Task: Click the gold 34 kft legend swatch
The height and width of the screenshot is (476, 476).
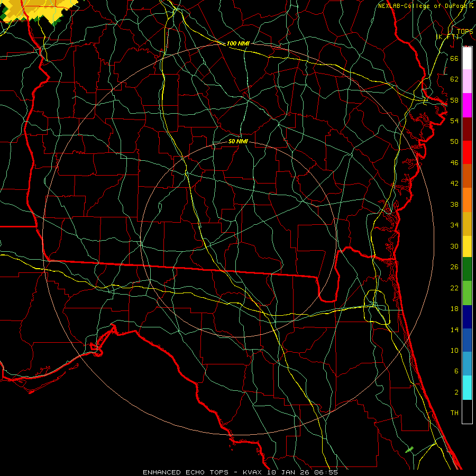Action: coord(467,224)
